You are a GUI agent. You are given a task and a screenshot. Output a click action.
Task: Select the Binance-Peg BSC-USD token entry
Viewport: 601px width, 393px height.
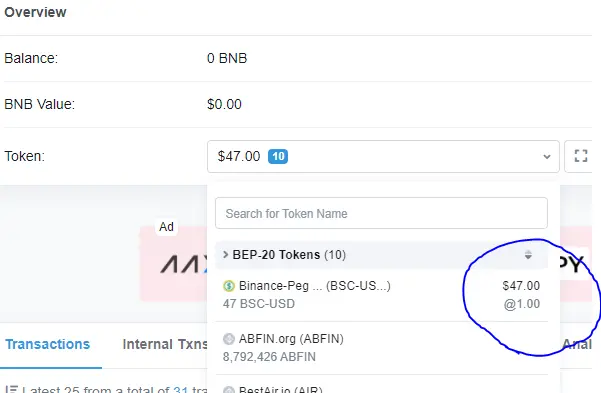(381, 295)
